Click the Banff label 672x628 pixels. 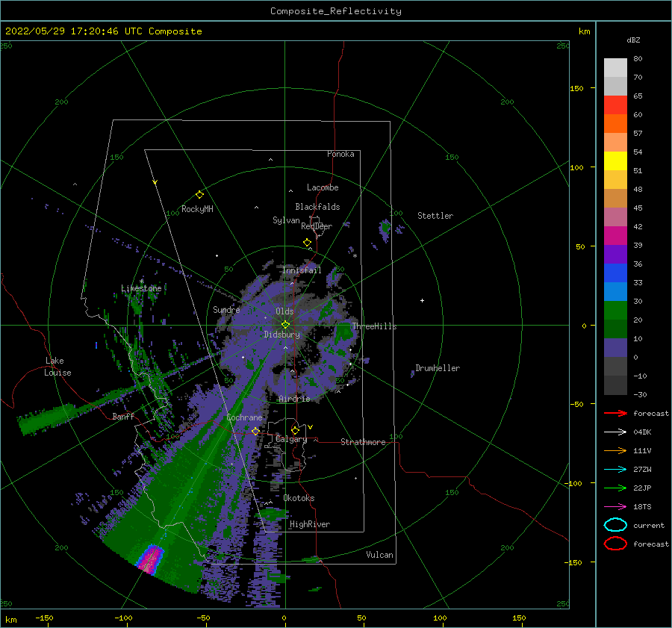[123, 416]
